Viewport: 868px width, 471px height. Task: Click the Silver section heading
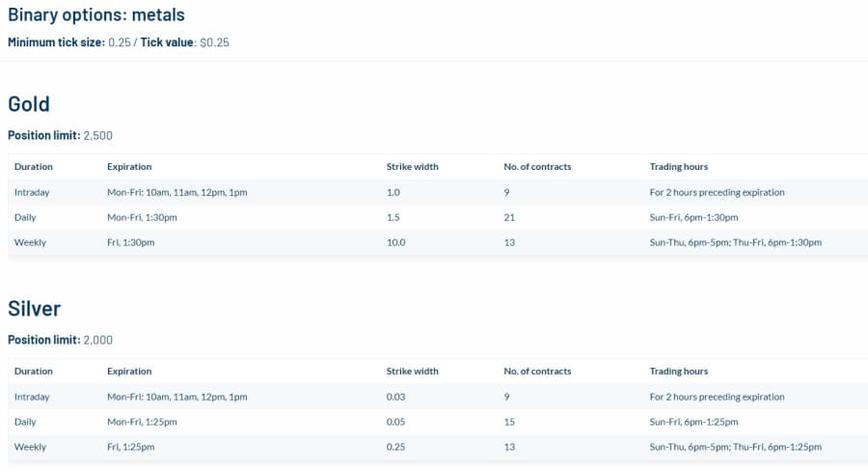click(35, 309)
